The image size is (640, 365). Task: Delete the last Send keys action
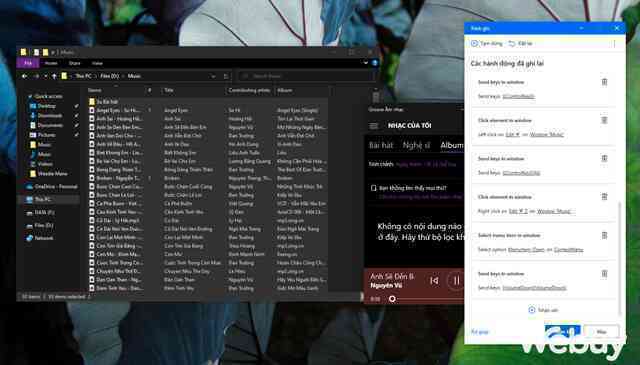(604, 274)
